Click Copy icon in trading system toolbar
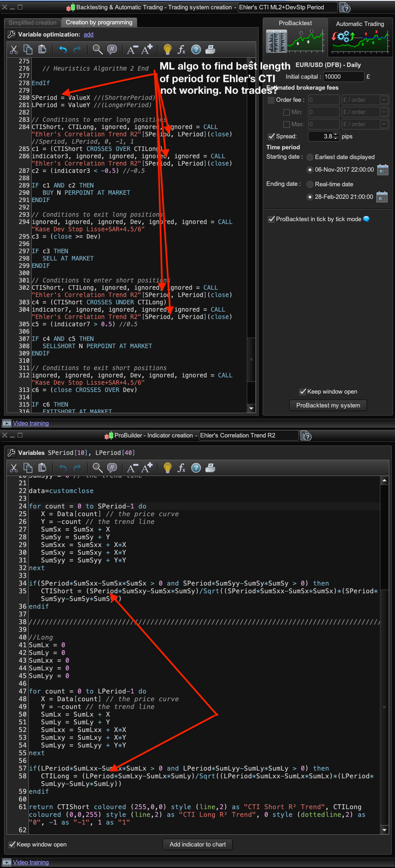 click(28, 50)
